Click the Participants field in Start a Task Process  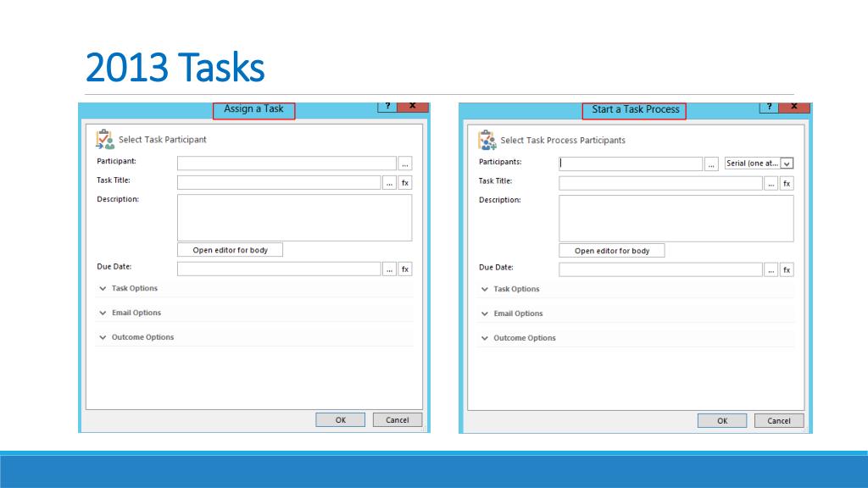click(x=631, y=164)
